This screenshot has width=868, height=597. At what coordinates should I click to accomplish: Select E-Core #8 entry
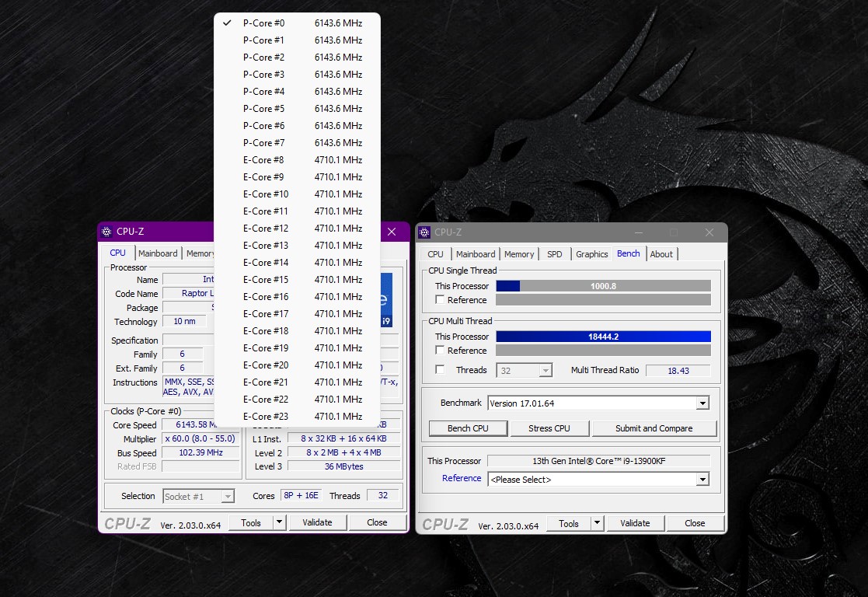(298, 160)
